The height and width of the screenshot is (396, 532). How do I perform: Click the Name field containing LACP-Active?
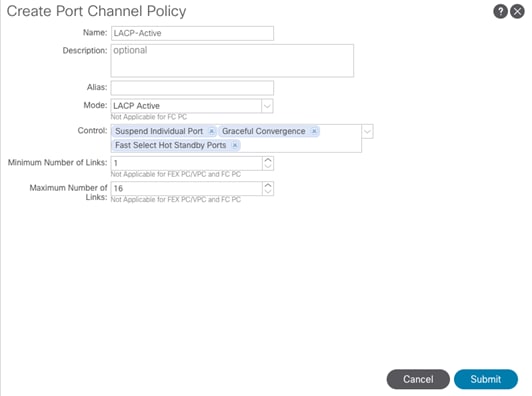(192, 33)
